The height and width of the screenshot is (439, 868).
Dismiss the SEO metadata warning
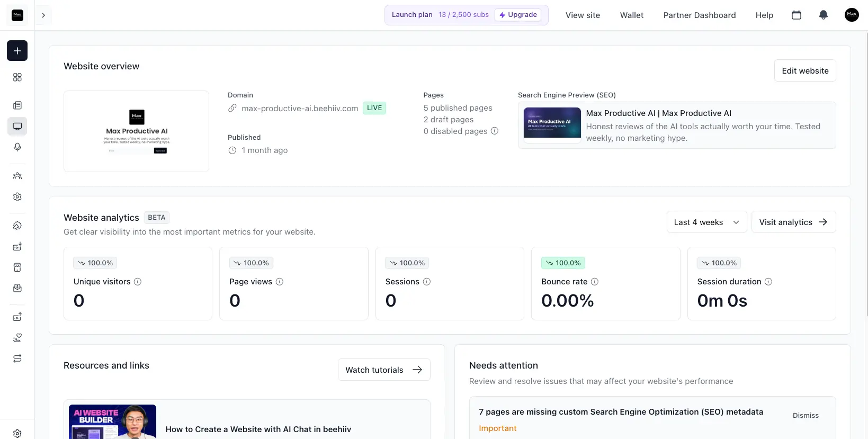806,416
